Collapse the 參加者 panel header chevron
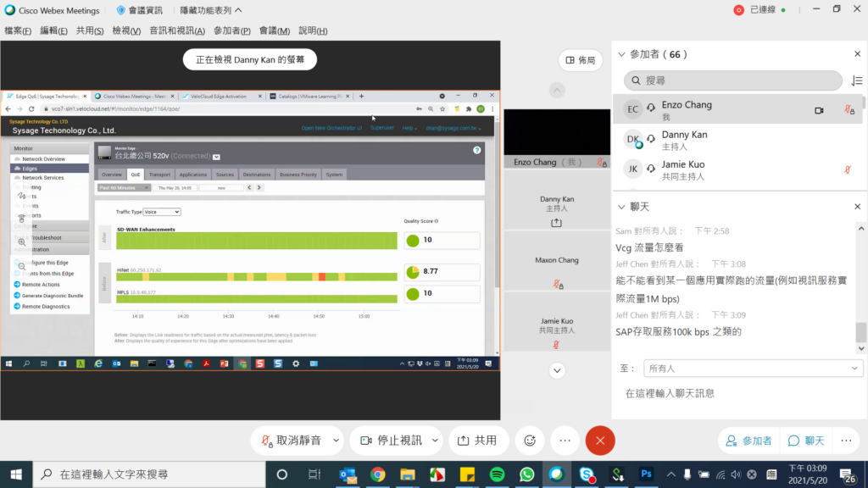 tap(621, 54)
